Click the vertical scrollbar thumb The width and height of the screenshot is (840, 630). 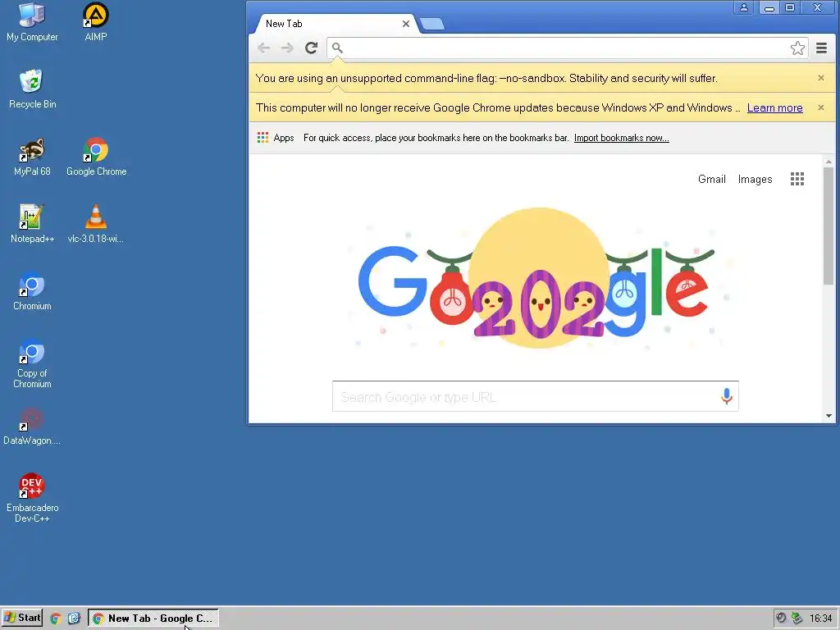coord(829,226)
